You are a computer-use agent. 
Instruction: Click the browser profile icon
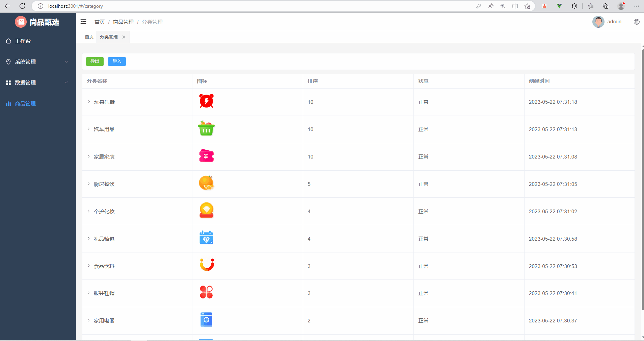coord(621,6)
